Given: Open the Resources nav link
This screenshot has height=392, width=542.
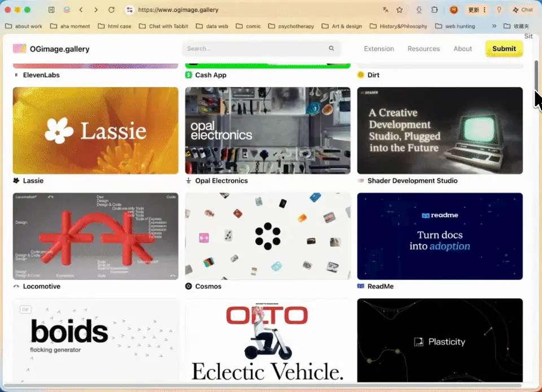Looking at the screenshot, I should (x=423, y=49).
